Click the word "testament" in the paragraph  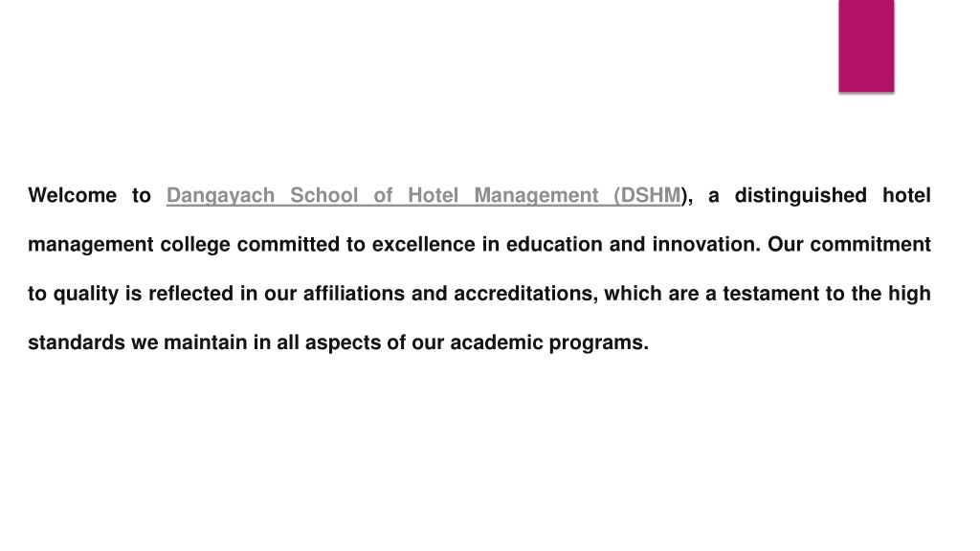770,294
